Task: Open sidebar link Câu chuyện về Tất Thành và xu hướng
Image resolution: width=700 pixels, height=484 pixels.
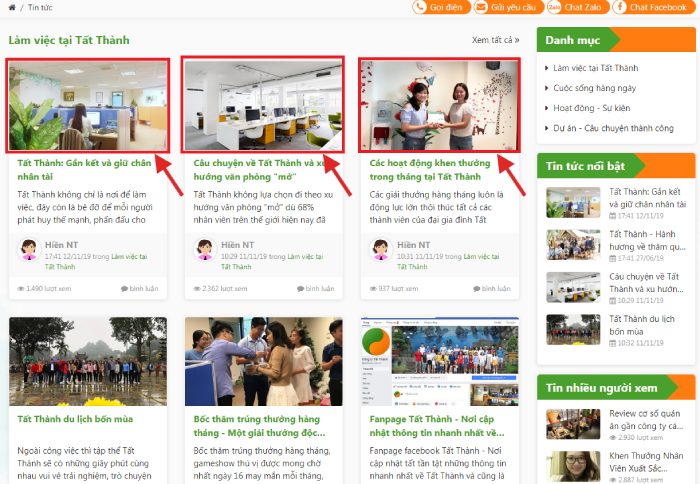Action: (646, 283)
